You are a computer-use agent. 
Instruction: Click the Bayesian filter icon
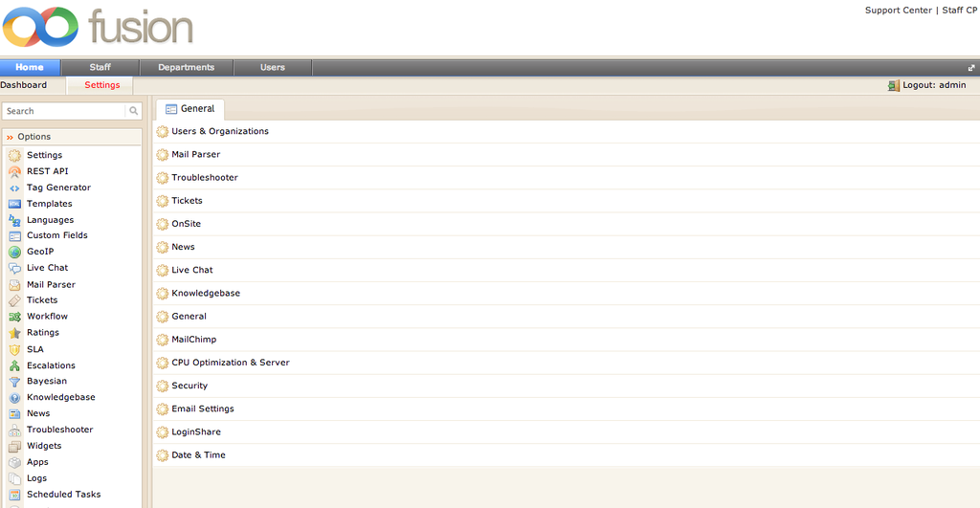pos(14,381)
